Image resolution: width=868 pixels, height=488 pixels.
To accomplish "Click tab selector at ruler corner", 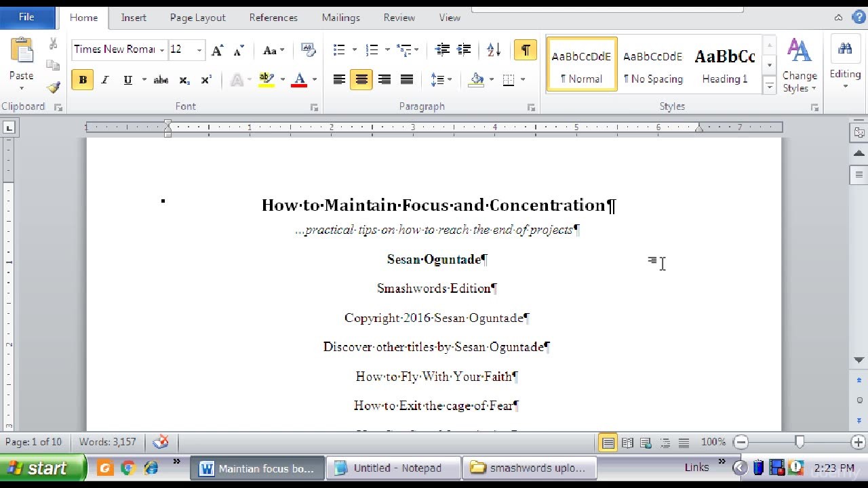I will tap(9, 127).
